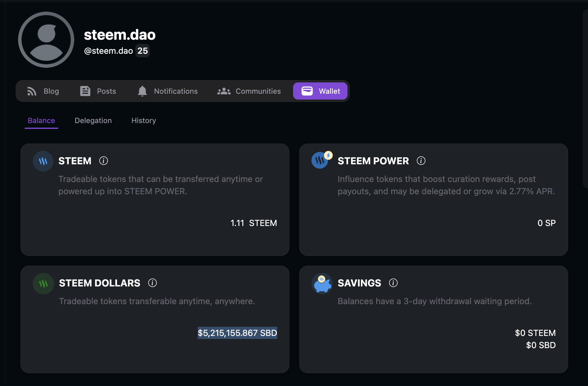Viewport: 588px width, 386px height.
Task: Click the STEEM info icon
Action: point(104,161)
